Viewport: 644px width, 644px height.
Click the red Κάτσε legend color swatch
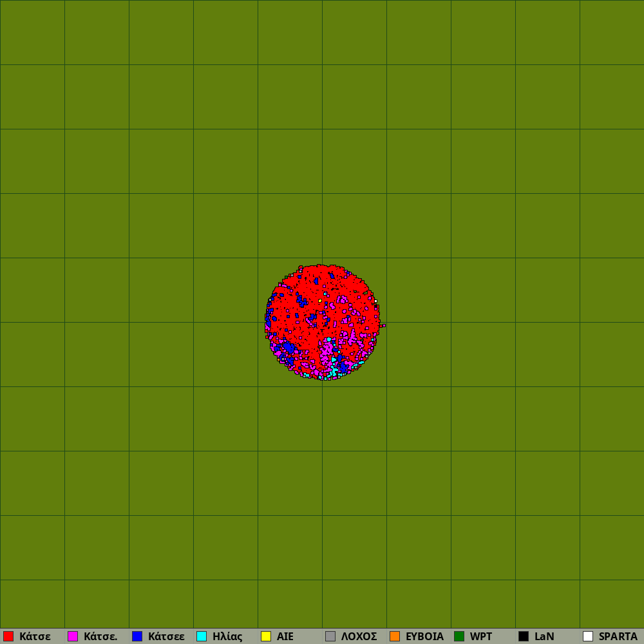point(8,636)
